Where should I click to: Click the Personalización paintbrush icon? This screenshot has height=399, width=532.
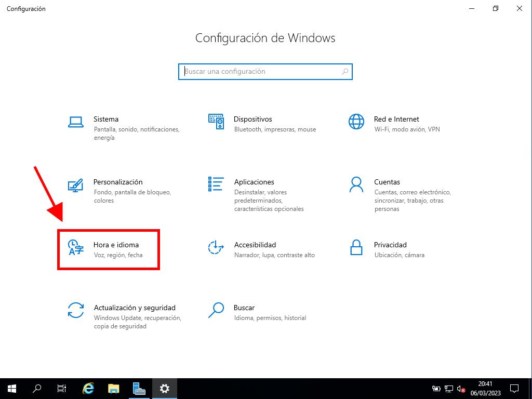pos(75,185)
